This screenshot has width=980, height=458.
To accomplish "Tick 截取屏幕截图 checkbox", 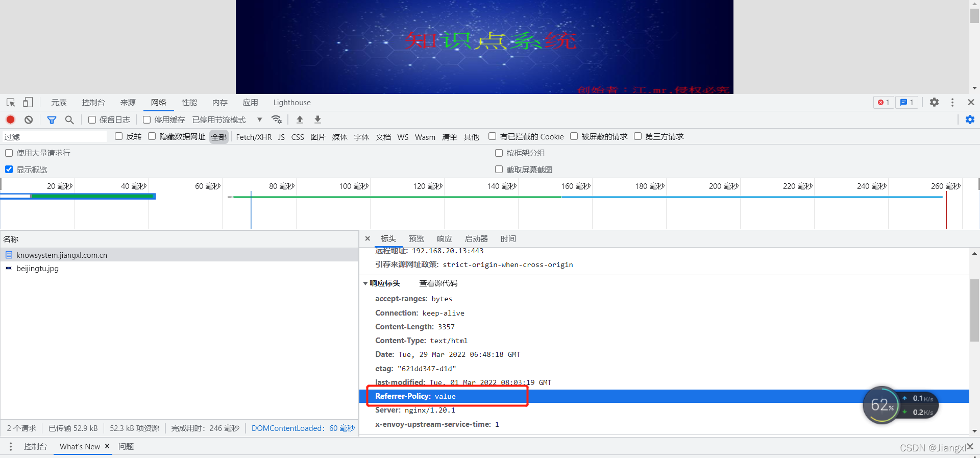I will (499, 170).
